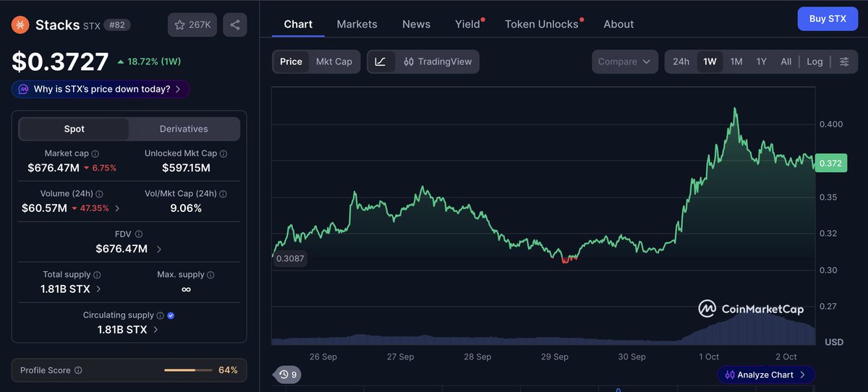The height and width of the screenshot is (392, 868).
Task: Click Vol/Mkt Cap (24h) info icon
Action: pos(224,194)
